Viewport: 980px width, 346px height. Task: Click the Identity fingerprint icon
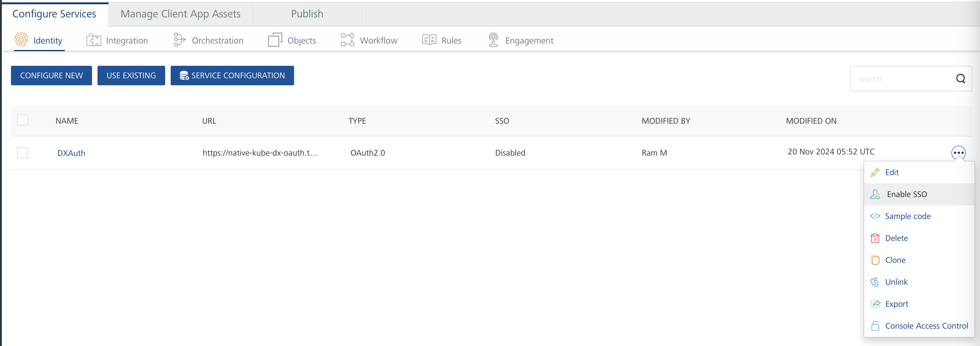21,40
